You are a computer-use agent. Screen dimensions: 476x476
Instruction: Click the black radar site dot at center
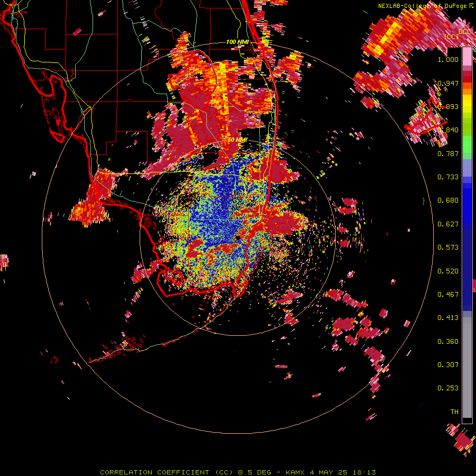click(237, 238)
